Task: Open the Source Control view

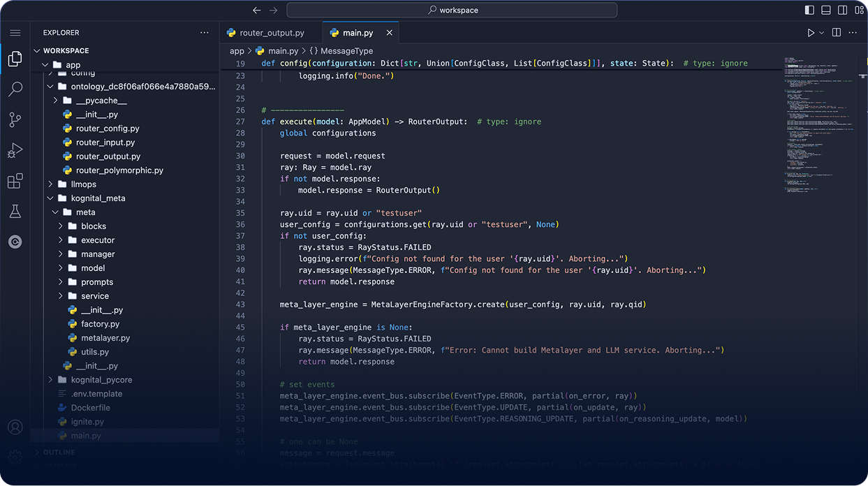Action: (15, 119)
